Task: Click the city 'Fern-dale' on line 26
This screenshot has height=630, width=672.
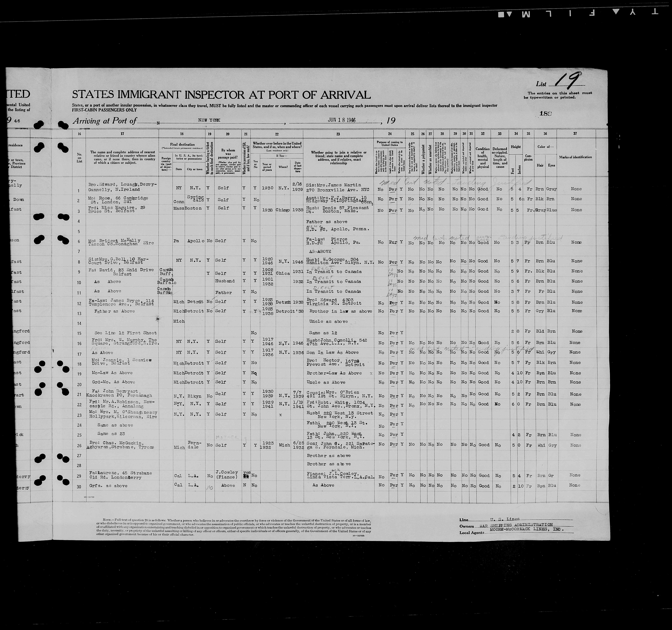Action: (x=194, y=445)
